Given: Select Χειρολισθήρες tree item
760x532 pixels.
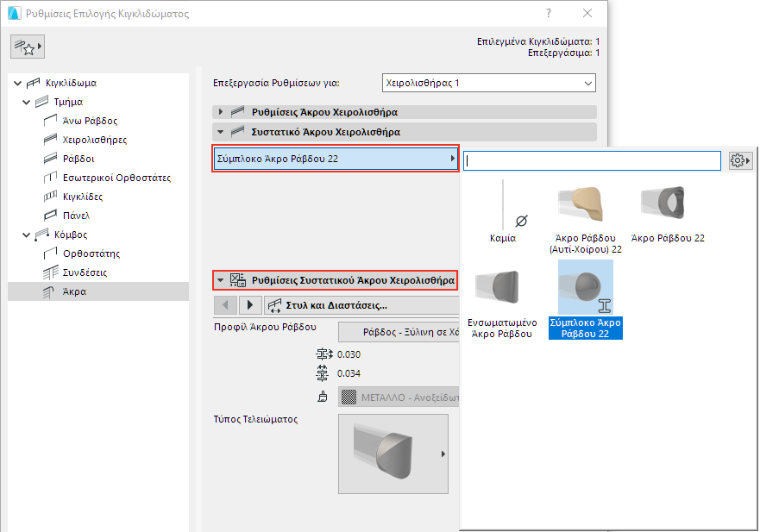Looking at the screenshot, I should 95,140.
